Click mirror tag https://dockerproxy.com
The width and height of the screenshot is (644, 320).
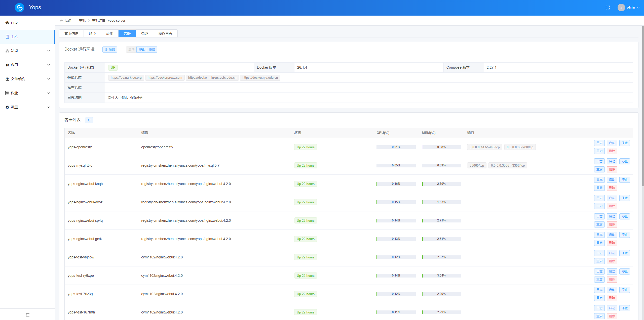click(165, 78)
